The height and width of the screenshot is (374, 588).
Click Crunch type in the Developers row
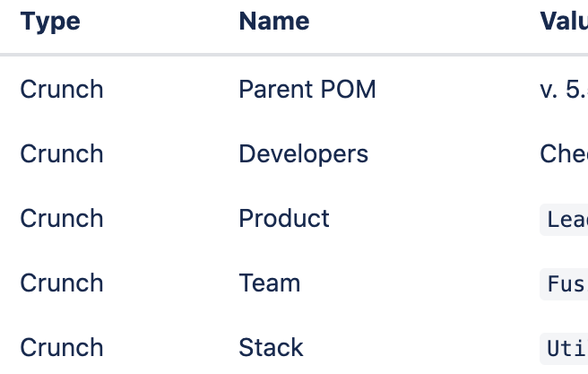(62, 153)
